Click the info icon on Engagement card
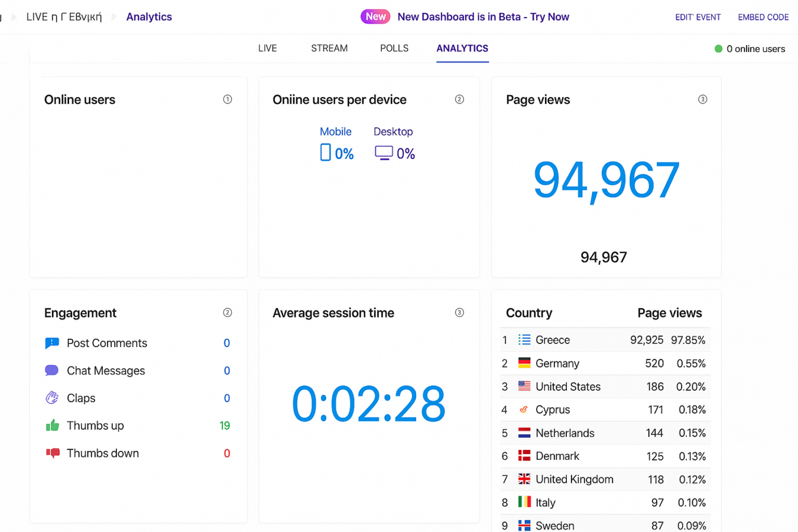The image size is (798, 532). coord(228,313)
